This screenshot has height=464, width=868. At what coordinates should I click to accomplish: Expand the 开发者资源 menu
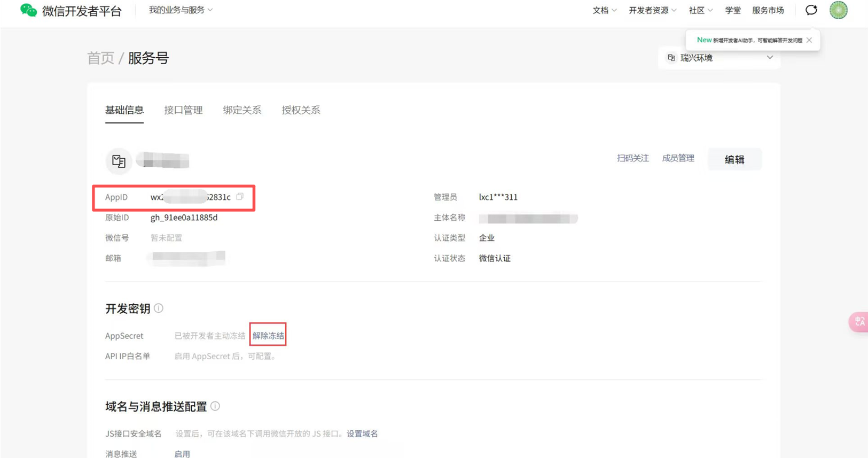[653, 10]
